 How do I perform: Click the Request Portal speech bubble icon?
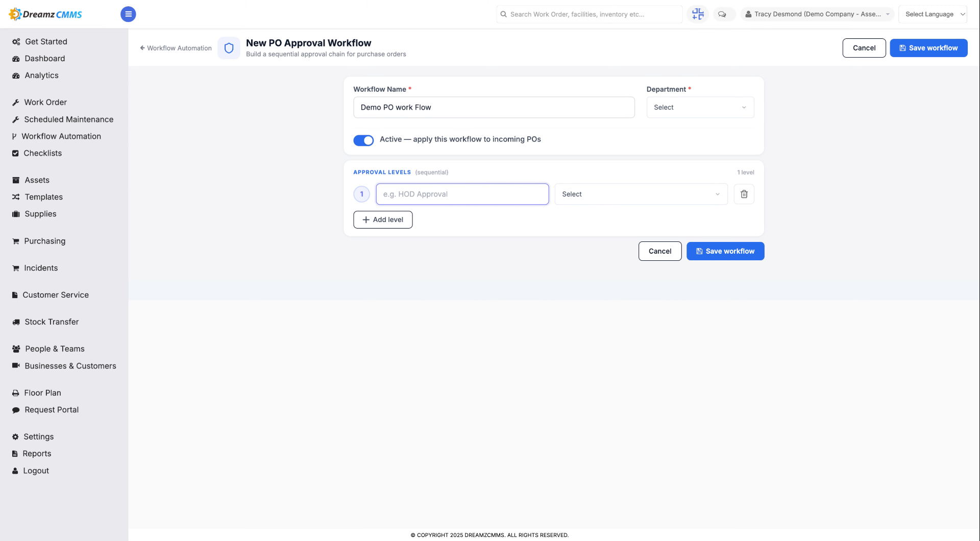(x=16, y=410)
